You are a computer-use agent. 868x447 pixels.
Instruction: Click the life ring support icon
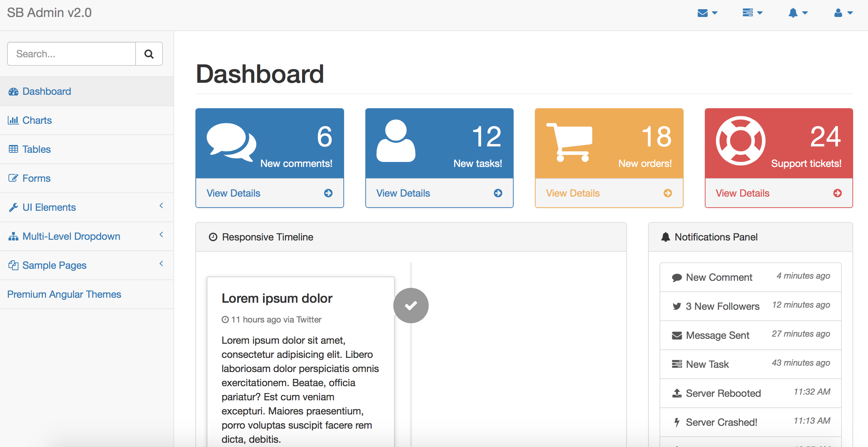[x=740, y=141]
